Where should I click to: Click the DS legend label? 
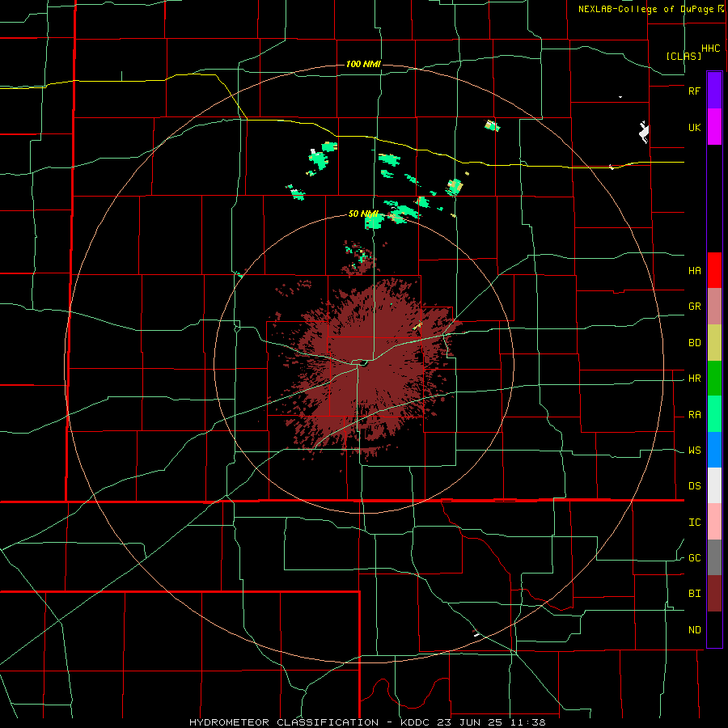point(694,486)
